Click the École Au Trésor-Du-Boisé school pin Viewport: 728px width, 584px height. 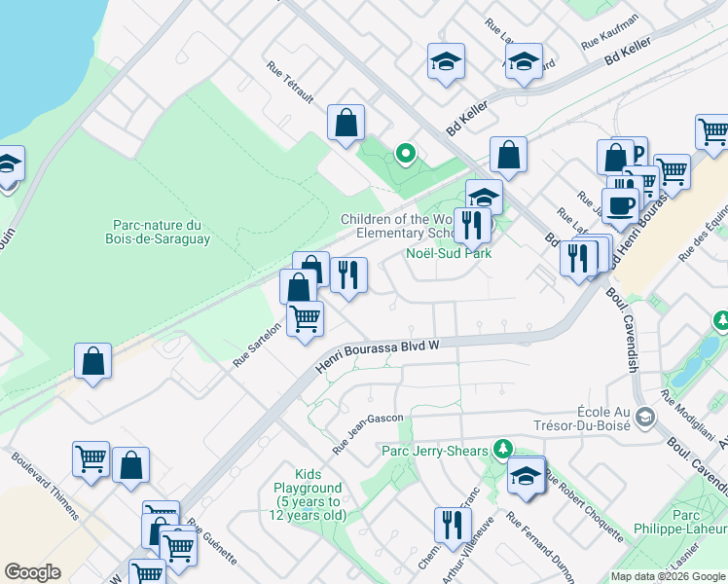645,418
